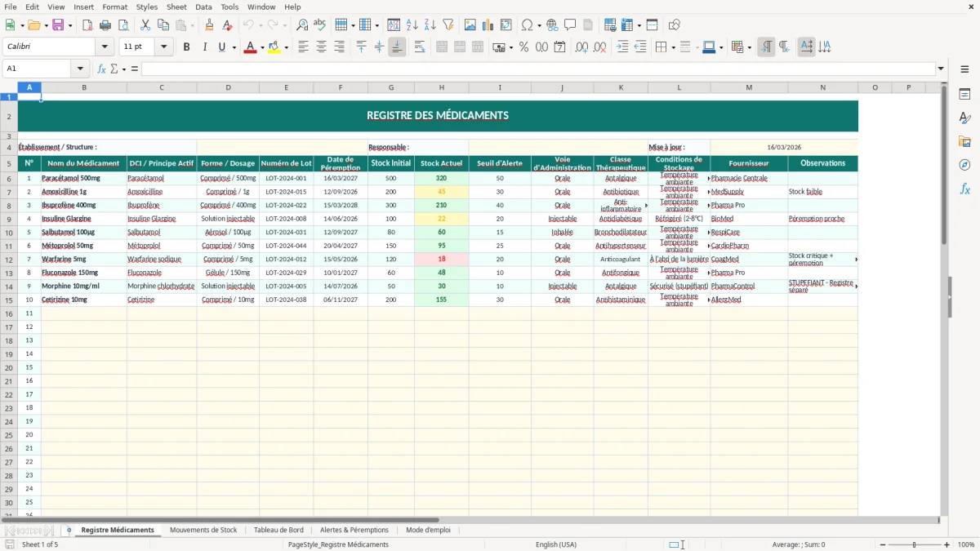Image resolution: width=980 pixels, height=551 pixels.
Task: Open sidebar Gallery icon
Action: [x=964, y=142]
